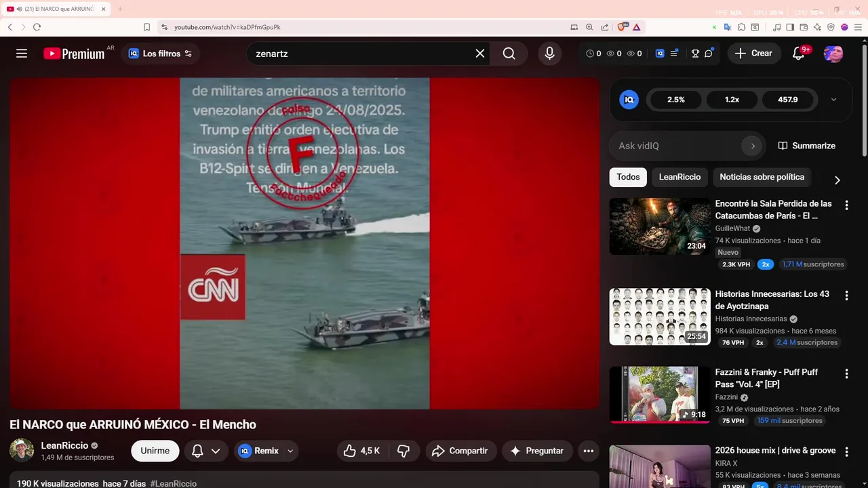Open the browser main hamburger menu
This screenshot has width=868, height=488.
click(x=857, y=27)
